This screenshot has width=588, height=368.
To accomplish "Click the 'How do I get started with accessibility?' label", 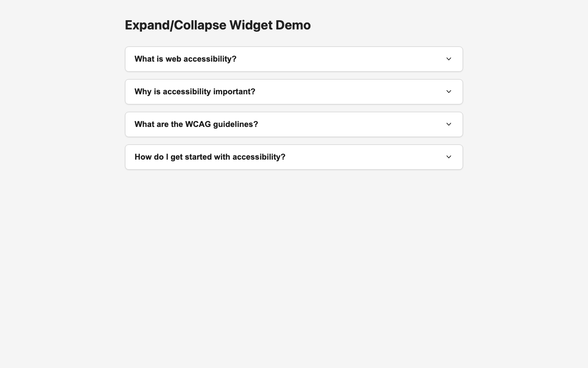I will point(209,157).
